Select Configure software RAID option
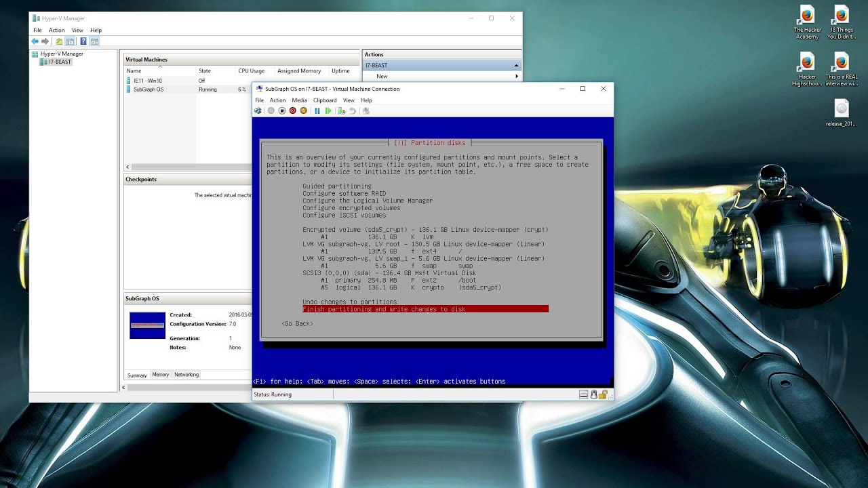Viewport: 868px width, 488px height. (x=344, y=193)
